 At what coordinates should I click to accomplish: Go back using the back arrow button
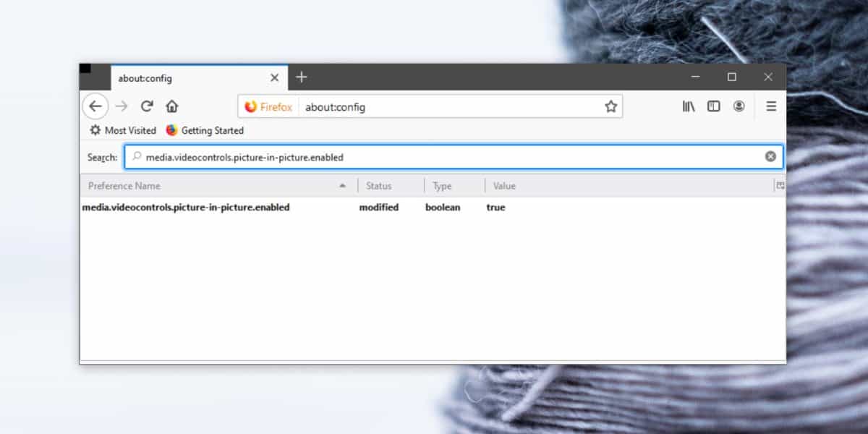click(x=95, y=106)
